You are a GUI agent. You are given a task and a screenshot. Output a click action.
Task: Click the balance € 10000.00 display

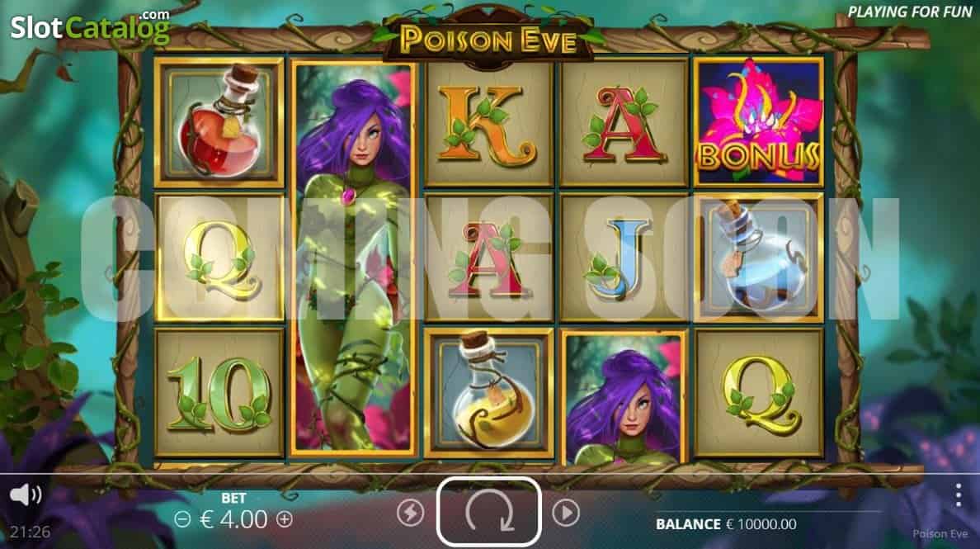[726, 524]
